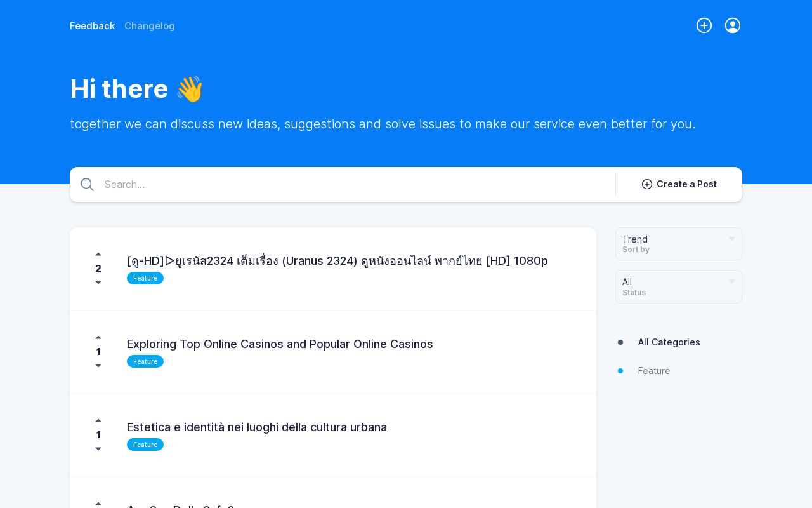This screenshot has height=508, width=812.
Task: Open the user account icon
Action: [x=733, y=25]
